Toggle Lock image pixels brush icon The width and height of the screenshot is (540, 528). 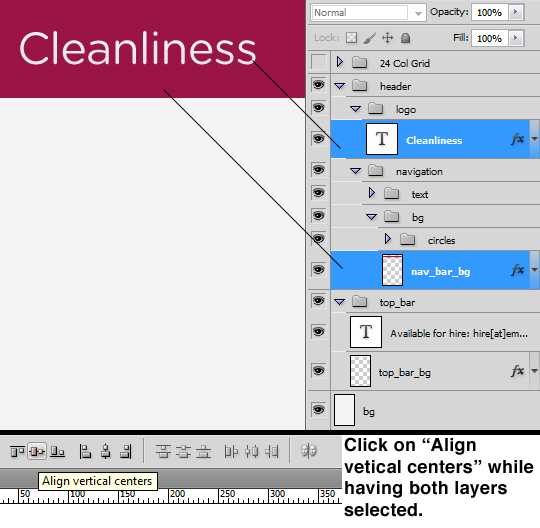[370, 38]
